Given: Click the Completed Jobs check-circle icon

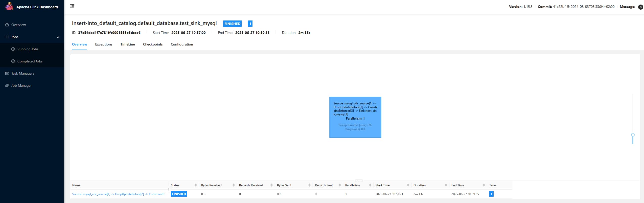Looking at the screenshot, I should point(13,61).
